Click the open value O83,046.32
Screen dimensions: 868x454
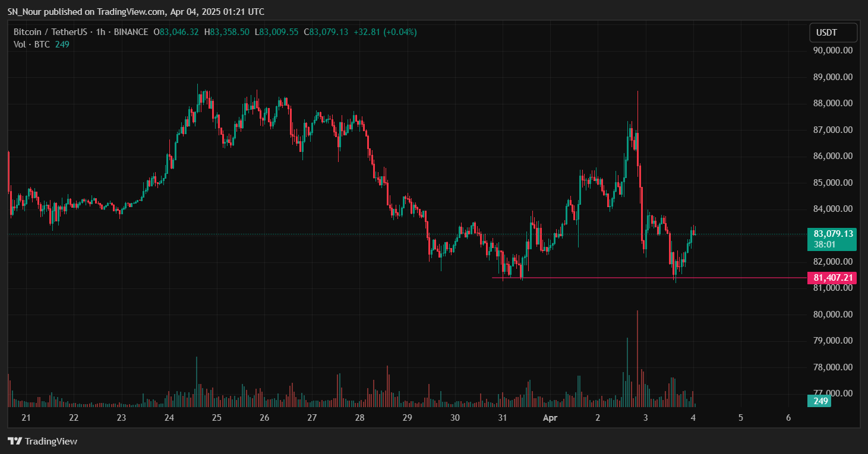pyautogui.click(x=177, y=32)
